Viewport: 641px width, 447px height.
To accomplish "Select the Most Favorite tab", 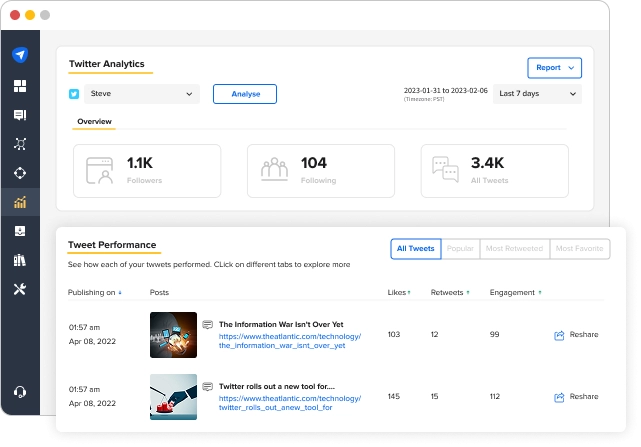I will [x=580, y=249].
